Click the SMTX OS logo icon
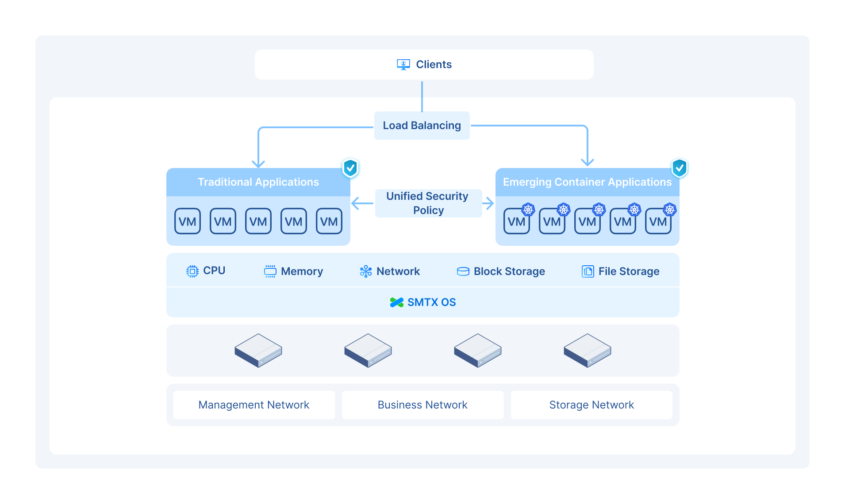This screenshot has height=504, width=845. (x=396, y=302)
